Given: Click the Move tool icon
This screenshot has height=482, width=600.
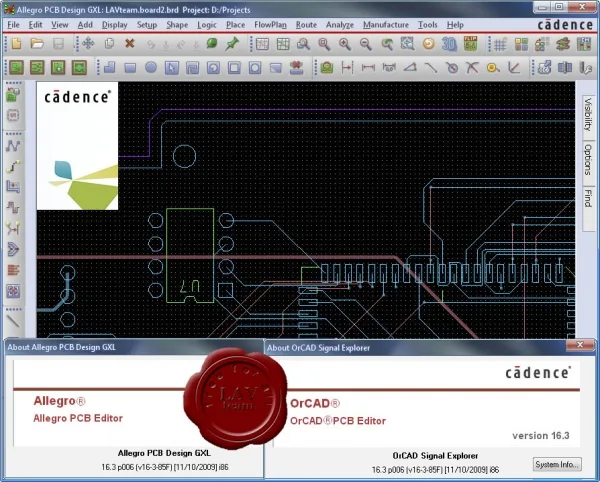Looking at the screenshot, I should point(88,43).
